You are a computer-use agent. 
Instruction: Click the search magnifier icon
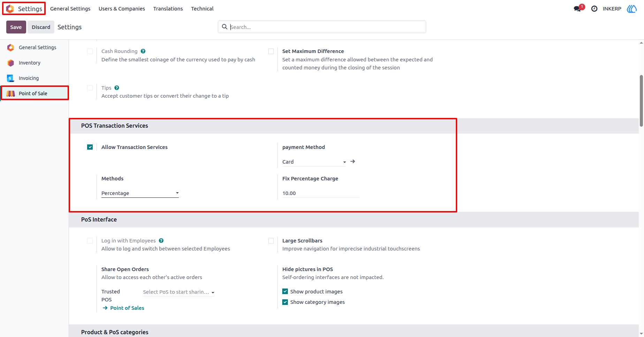point(225,27)
